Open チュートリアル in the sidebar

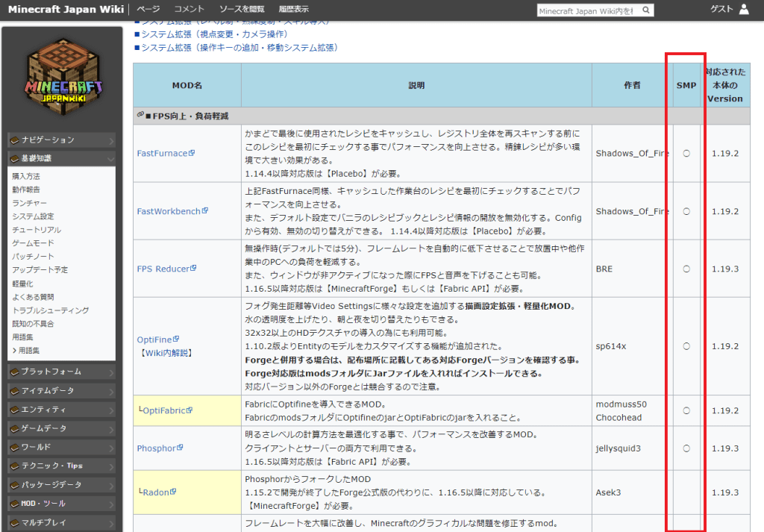[37, 230]
